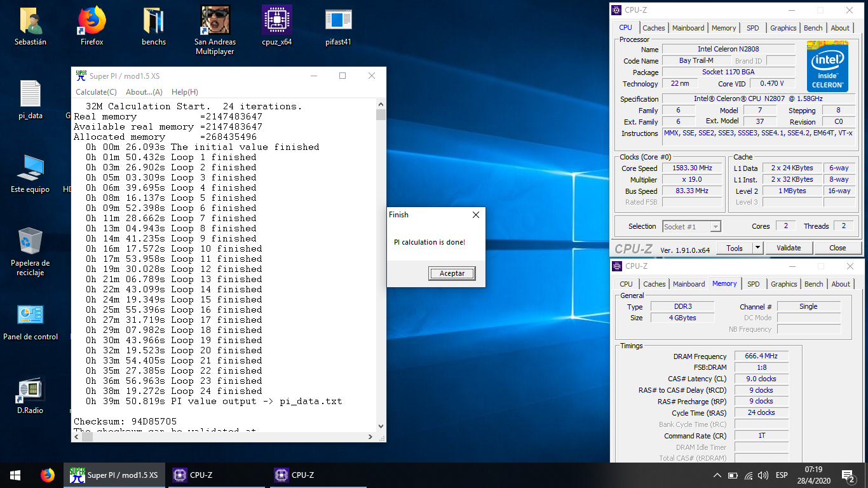
Task: Switch to Graphics tab in top CPU-Z
Action: tap(783, 28)
